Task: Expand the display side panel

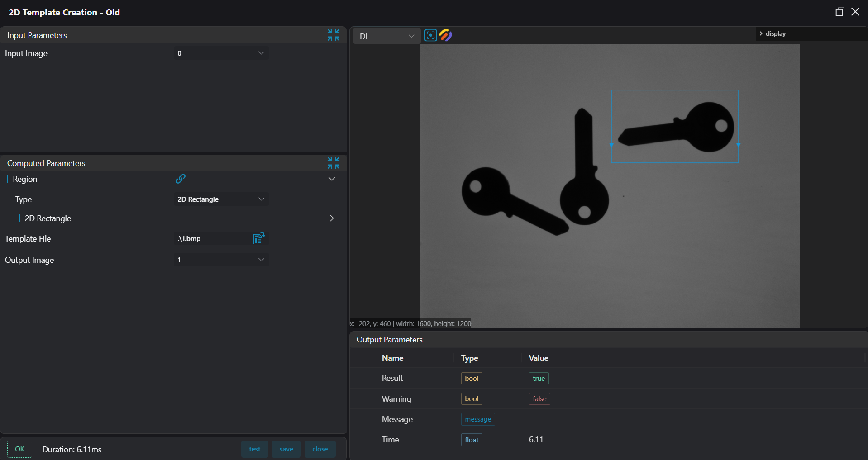Action: click(773, 34)
